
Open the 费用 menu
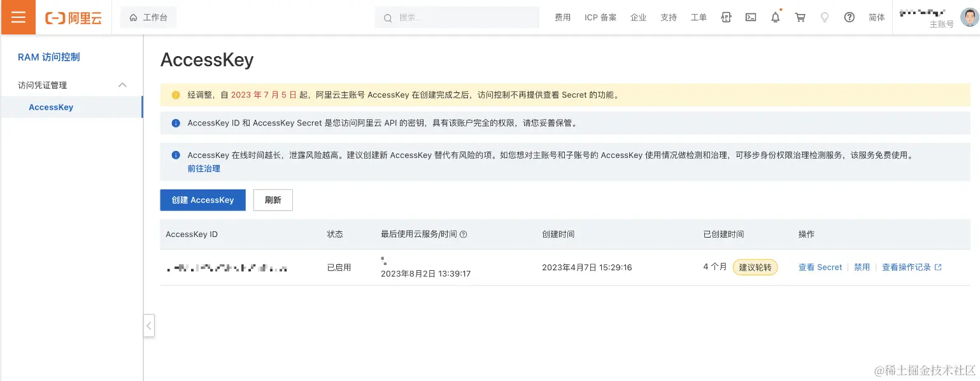(x=562, y=18)
